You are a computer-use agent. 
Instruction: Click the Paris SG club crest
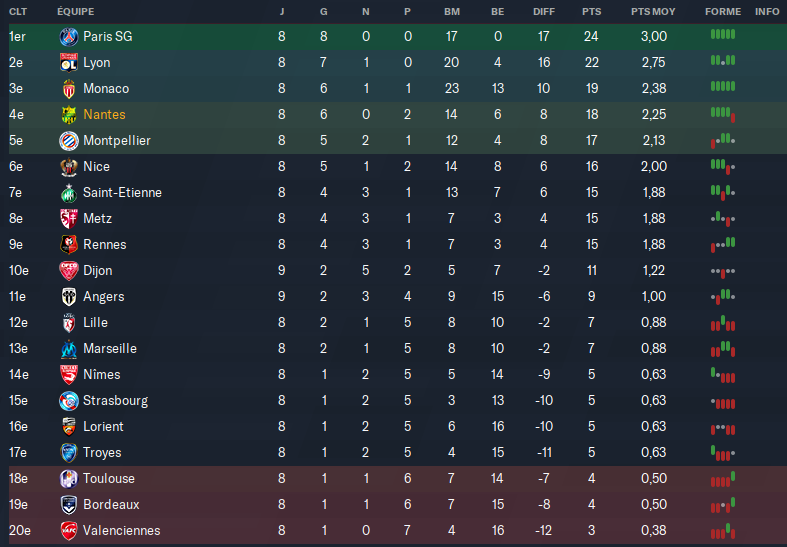(x=69, y=37)
